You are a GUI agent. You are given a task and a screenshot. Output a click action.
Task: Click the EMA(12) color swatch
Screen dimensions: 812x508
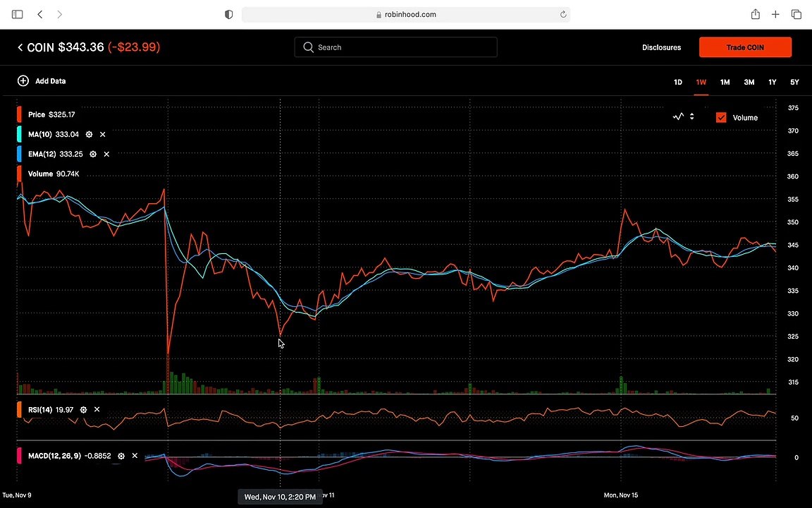[x=19, y=154]
